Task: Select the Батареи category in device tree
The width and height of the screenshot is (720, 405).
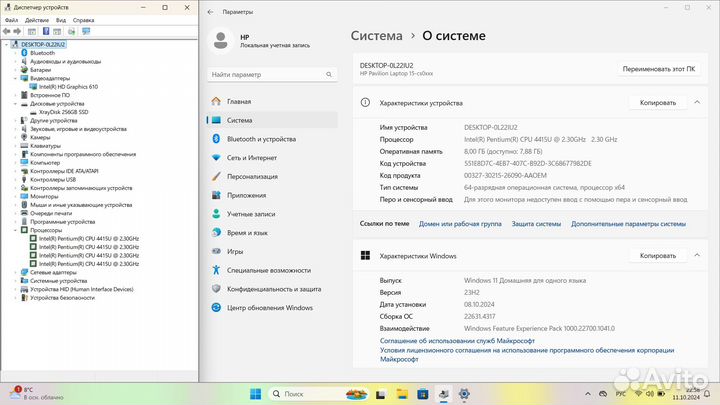Action: pos(40,70)
